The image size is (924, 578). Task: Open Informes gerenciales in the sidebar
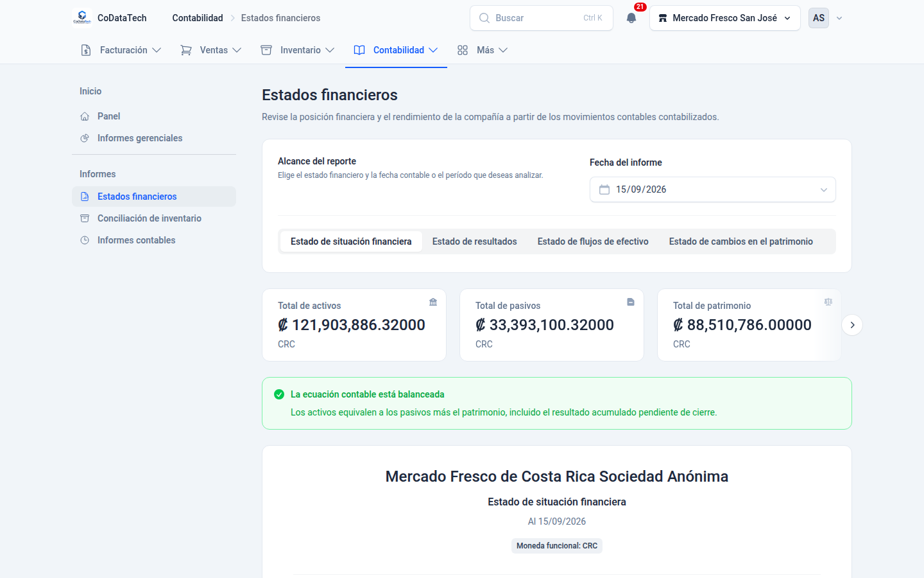[154, 138]
